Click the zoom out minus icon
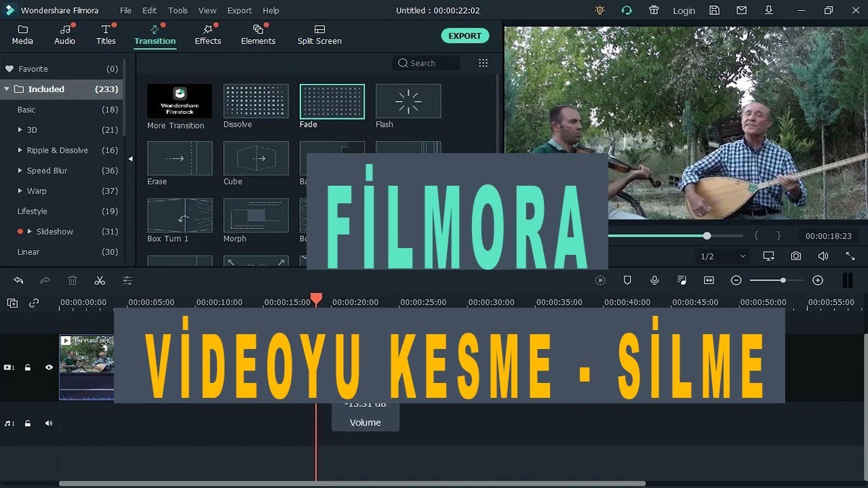Image resolution: width=868 pixels, height=488 pixels. coord(736,280)
